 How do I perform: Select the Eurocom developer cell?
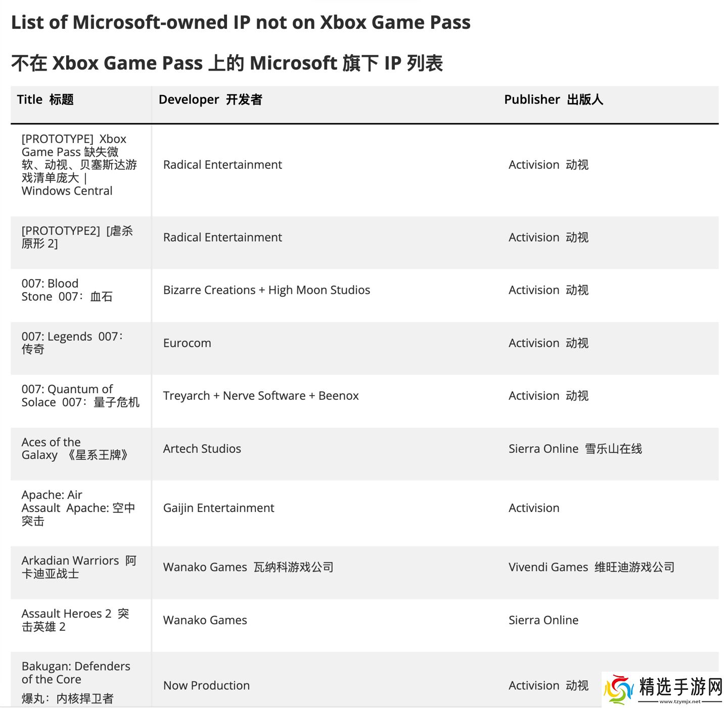pyautogui.click(x=187, y=343)
